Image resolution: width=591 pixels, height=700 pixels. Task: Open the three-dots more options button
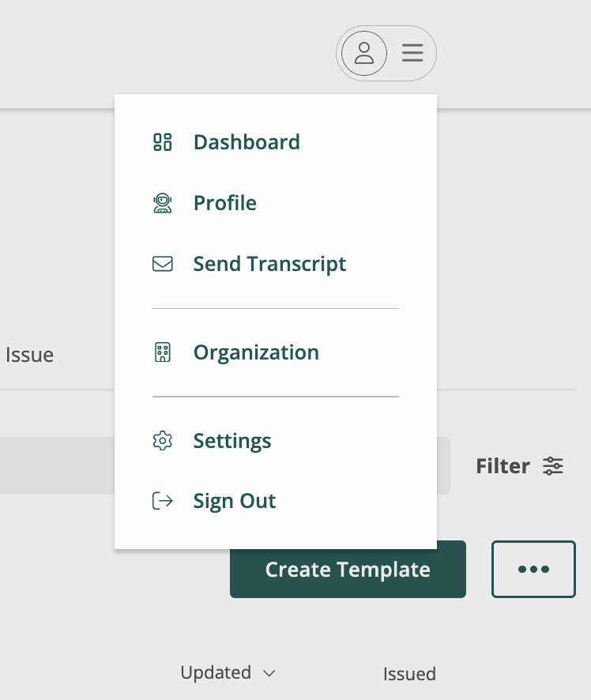click(x=533, y=569)
